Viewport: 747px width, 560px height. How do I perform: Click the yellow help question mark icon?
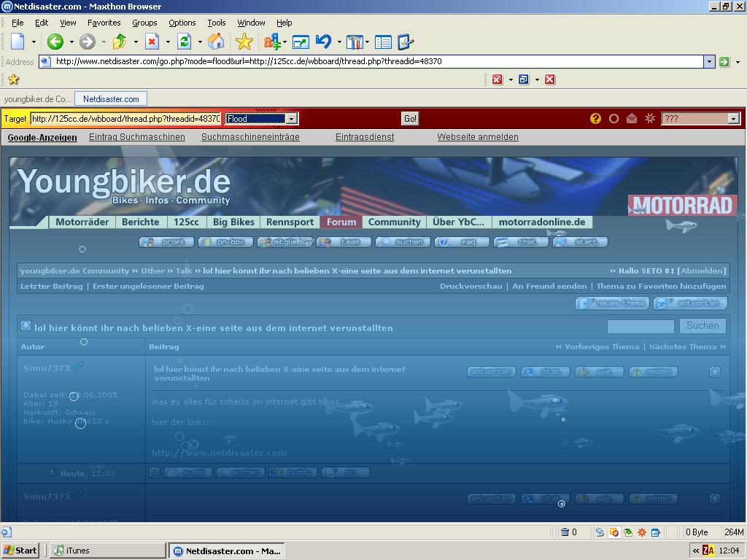pos(595,119)
